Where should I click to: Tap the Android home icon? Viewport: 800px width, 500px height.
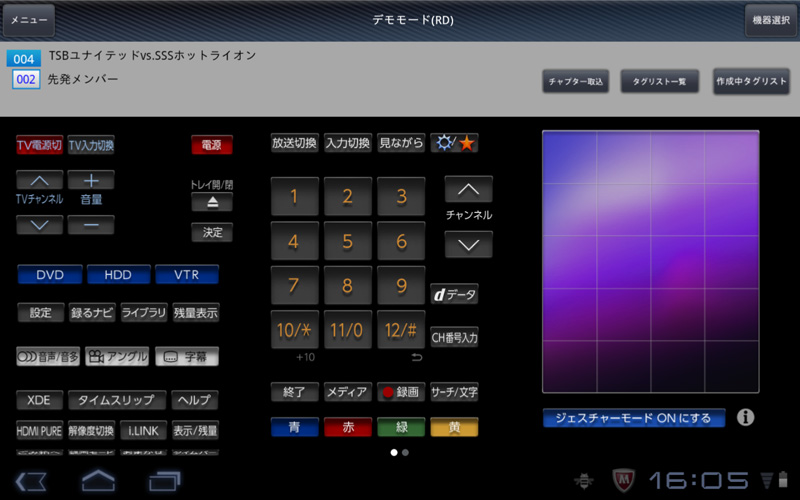click(97, 481)
